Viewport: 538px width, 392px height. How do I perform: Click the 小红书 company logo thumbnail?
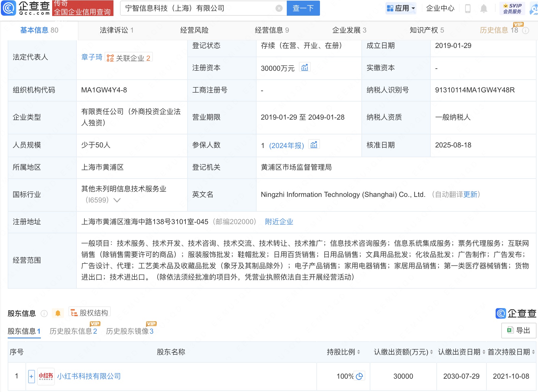click(x=46, y=376)
